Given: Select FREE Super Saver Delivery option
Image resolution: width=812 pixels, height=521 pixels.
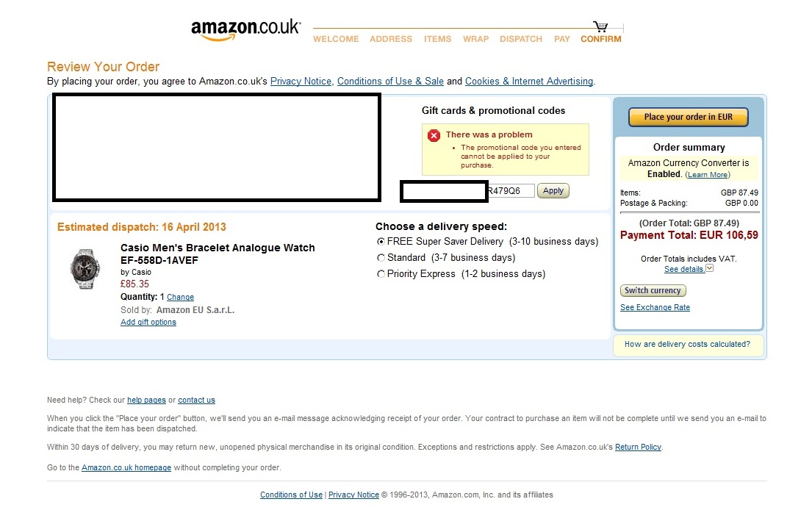Looking at the screenshot, I should coord(381,241).
